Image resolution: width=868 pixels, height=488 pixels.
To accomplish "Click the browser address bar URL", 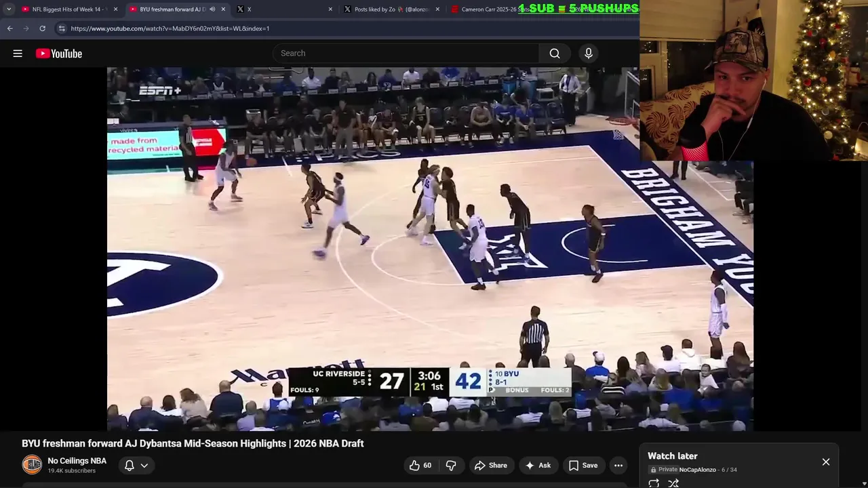I will click(170, 28).
